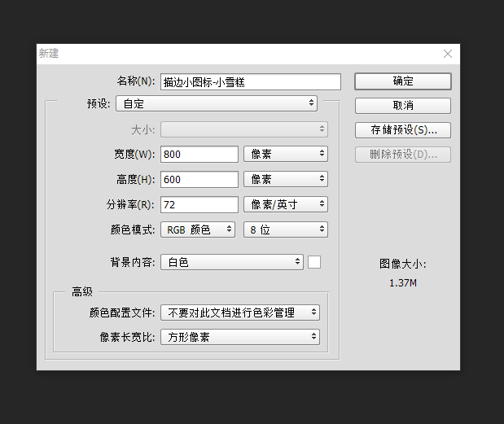Click the 宽度 field with 800
This screenshot has width=504, height=424.
(x=199, y=154)
